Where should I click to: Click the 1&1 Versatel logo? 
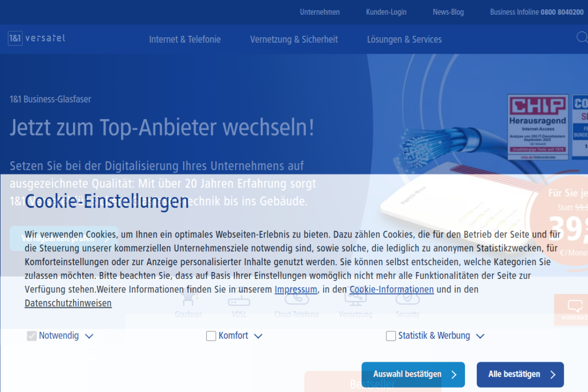(37, 38)
